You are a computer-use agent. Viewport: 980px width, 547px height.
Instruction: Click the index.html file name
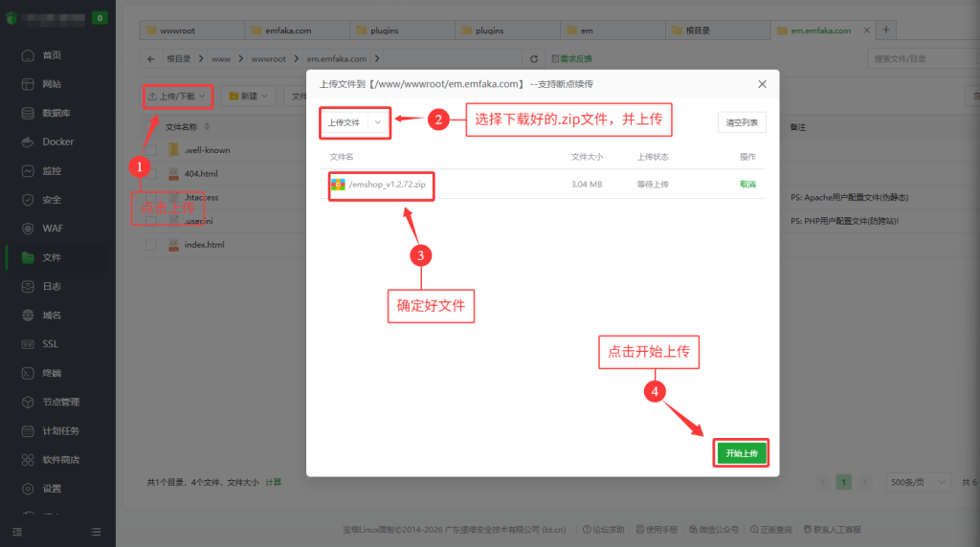point(205,245)
